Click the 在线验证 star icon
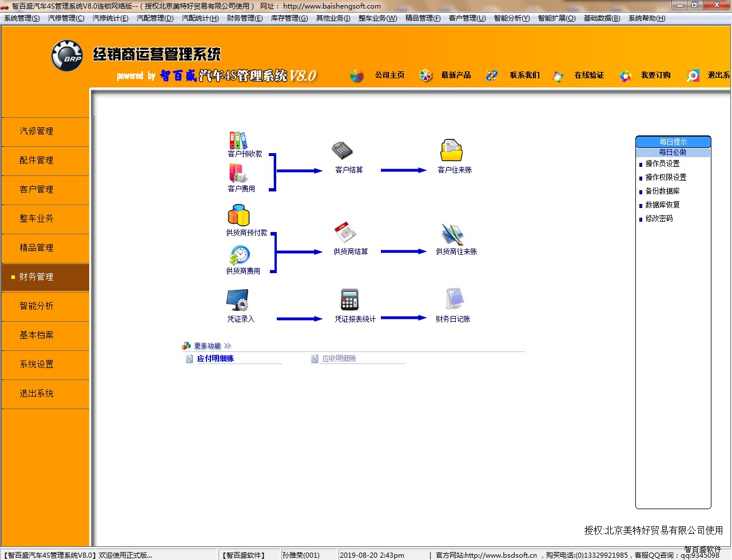 click(x=558, y=76)
